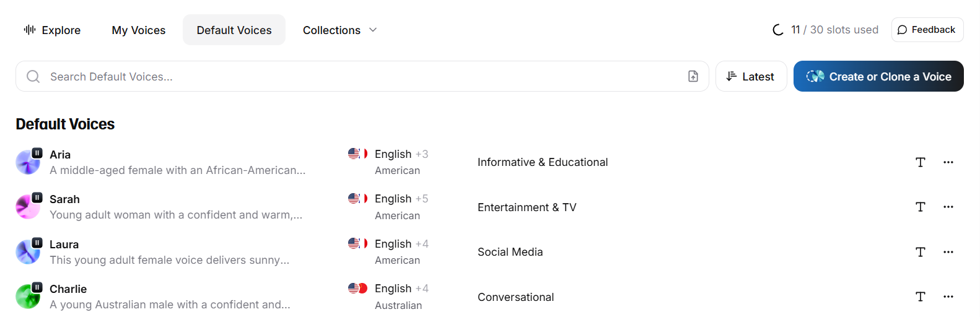Screen dimensions: 980x317
Task: Open more options menu for Sarah
Action: pos(948,207)
